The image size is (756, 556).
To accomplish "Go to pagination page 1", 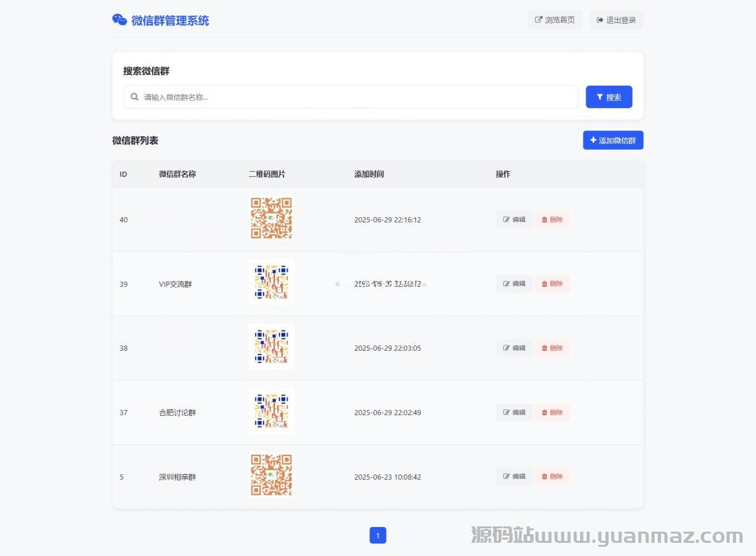I will (x=377, y=536).
